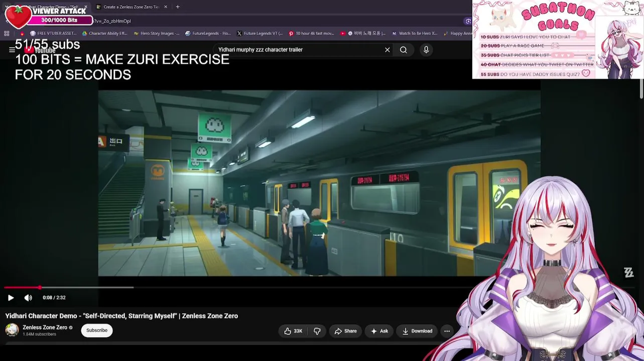
Task: Click the page vertical scrollbar
Action: (x=641, y=89)
